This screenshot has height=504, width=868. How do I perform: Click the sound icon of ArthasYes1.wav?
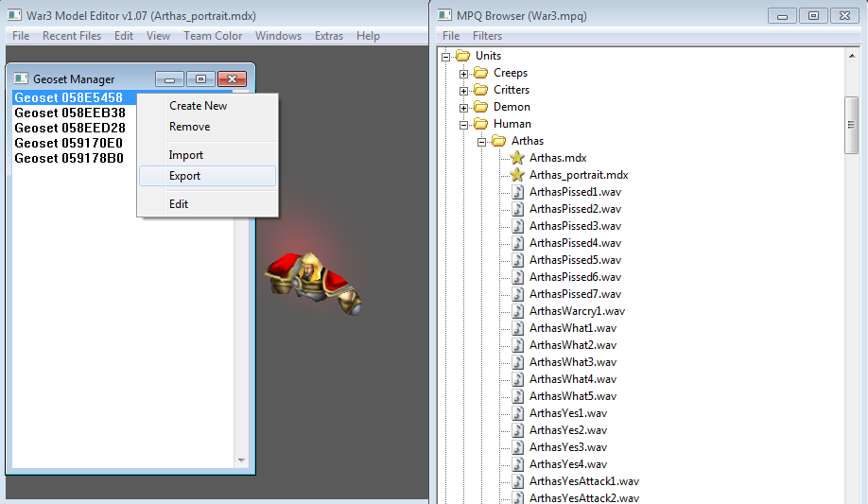click(517, 413)
